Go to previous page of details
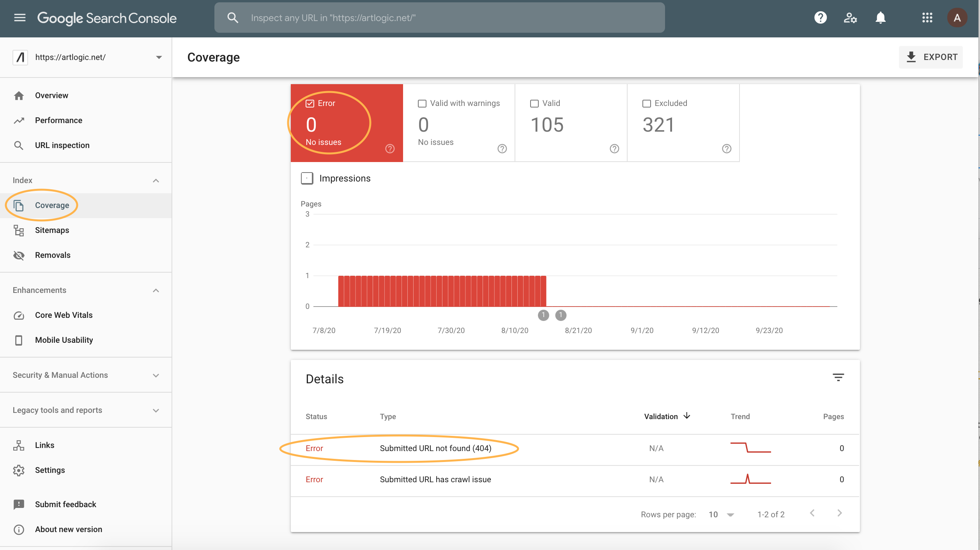The image size is (980, 550). pos(812,513)
